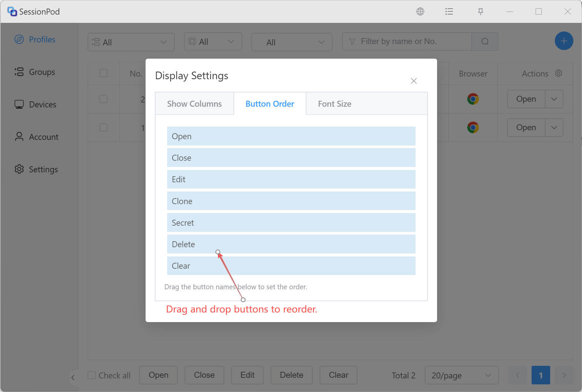Open Profiles in the sidebar

pyautogui.click(x=35, y=39)
